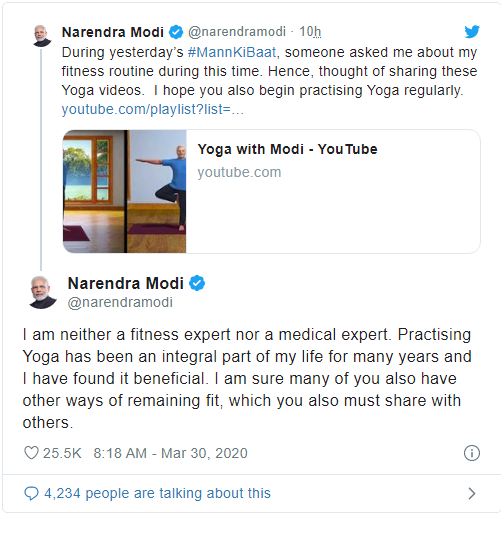
Task: Click the 10h timestamp on quoted tweet
Action: click(310, 32)
